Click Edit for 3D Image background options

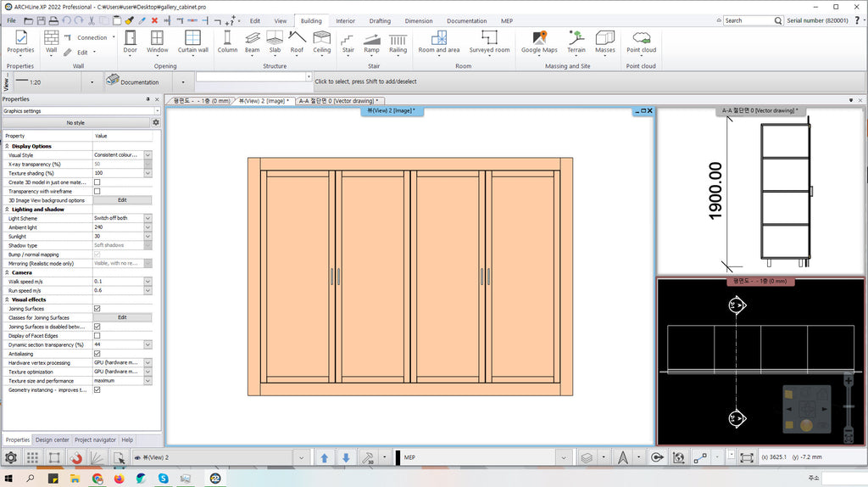click(x=122, y=200)
